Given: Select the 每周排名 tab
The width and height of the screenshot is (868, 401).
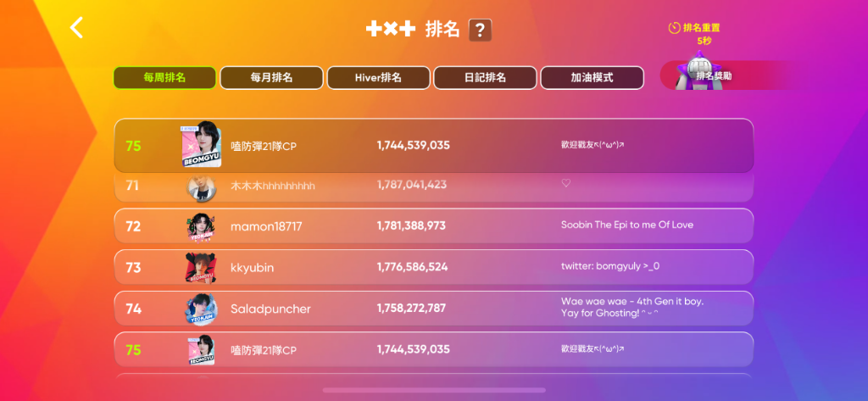Looking at the screenshot, I should (x=164, y=77).
